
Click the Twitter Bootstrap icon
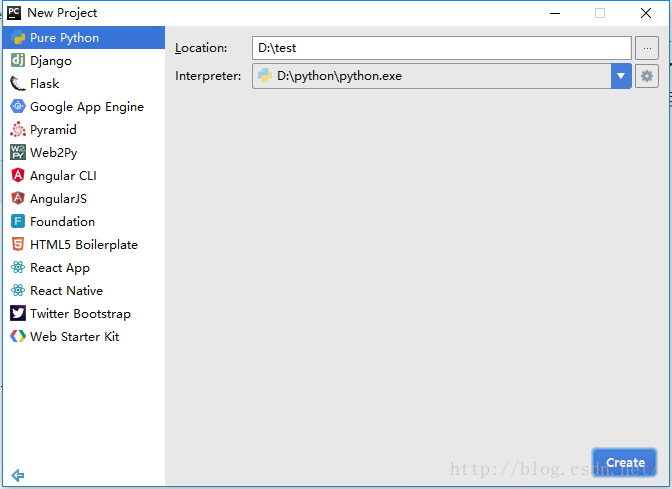[18, 314]
